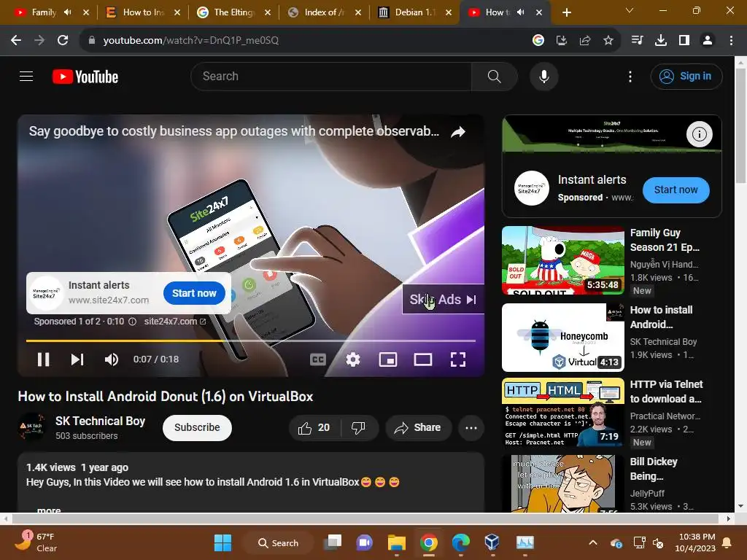
Task: Go back to the previous page
Action: tap(16, 41)
